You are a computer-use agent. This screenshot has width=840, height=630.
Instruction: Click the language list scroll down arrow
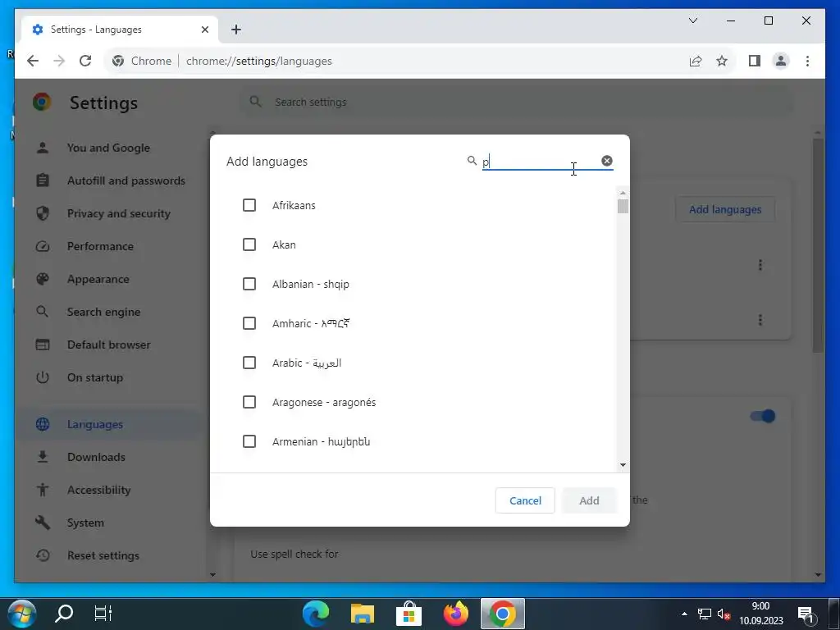[623, 465]
